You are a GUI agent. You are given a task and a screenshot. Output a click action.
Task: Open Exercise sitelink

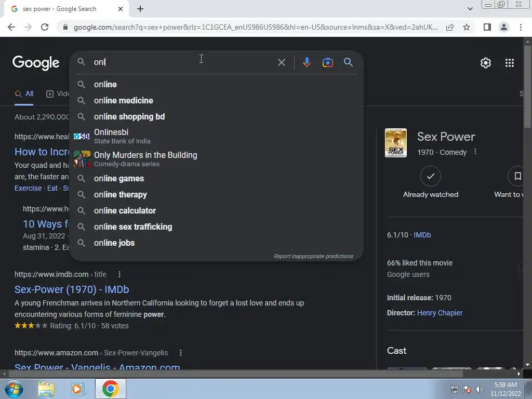pyautogui.click(x=28, y=188)
